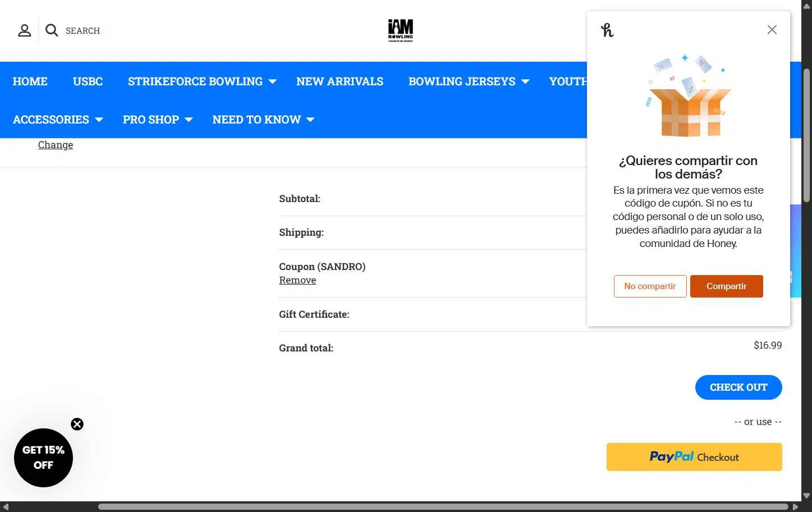812x512 pixels.
Task: Open New Arrivals page
Action: click(340, 81)
